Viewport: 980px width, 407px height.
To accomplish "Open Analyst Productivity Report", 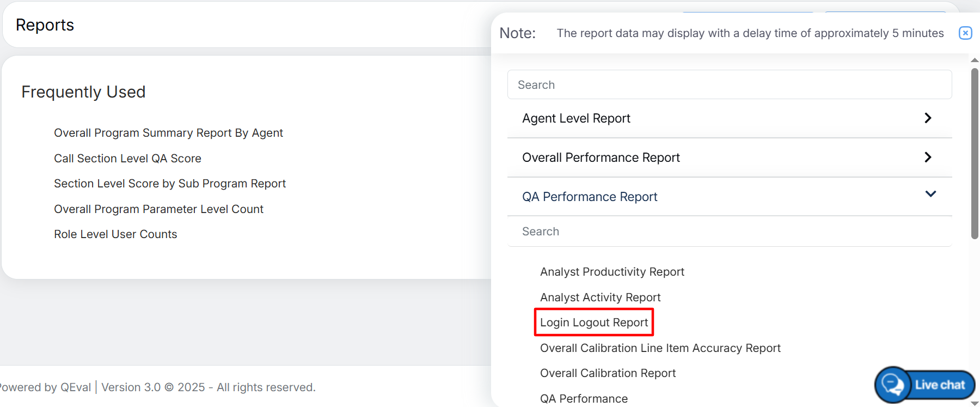I will 612,272.
